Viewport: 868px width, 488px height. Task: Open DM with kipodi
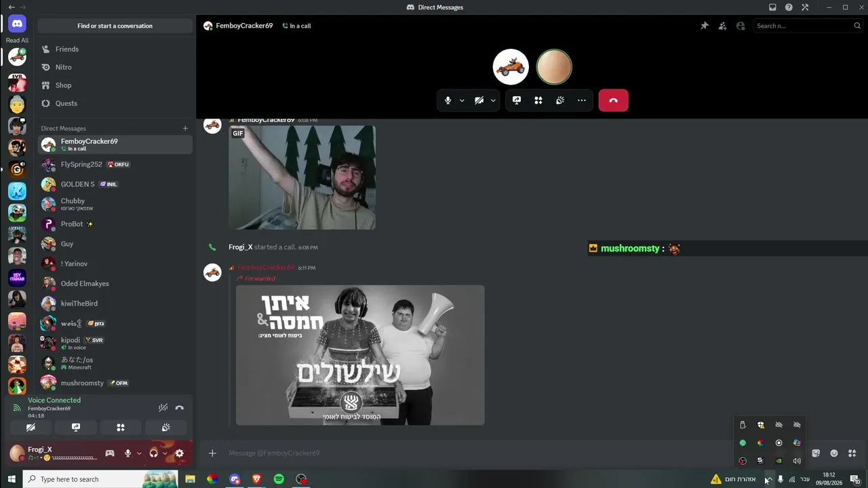tap(115, 343)
